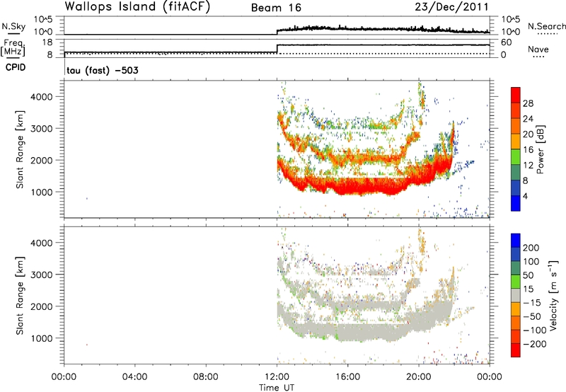This screenshot has width=566, height=392.
Task: Click the '12:00' time tick label
Action: 277,377
